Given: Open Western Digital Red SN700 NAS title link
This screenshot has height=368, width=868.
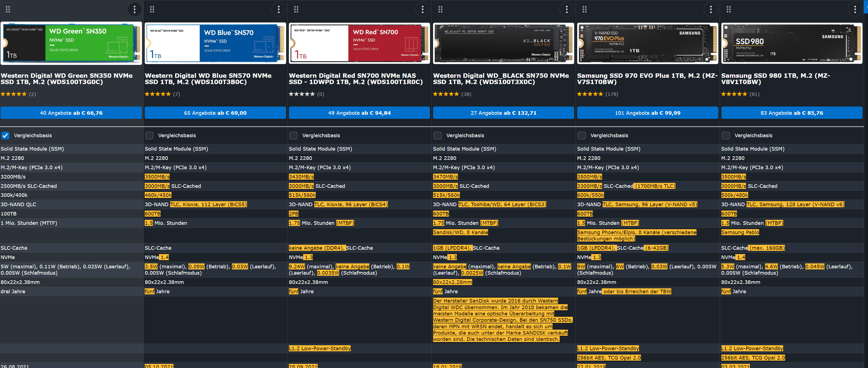Looking at the screenshot, I should point(356,79).
